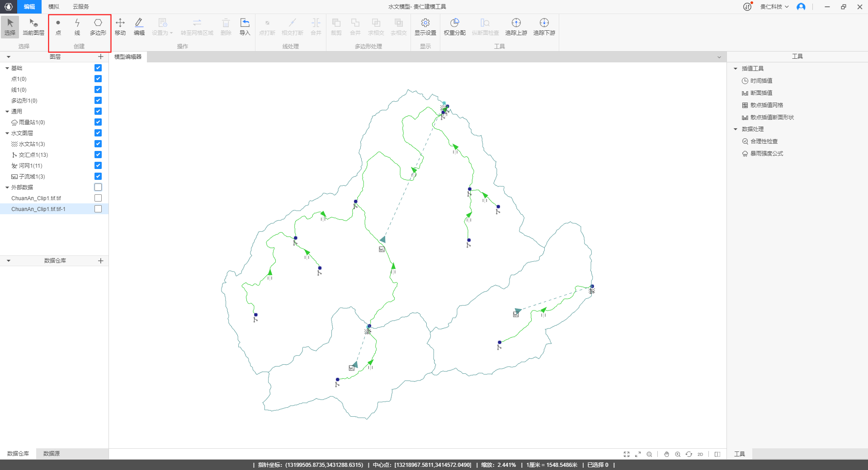Uncheck the 河网1(11) layer checkbox

coord(98,165)
